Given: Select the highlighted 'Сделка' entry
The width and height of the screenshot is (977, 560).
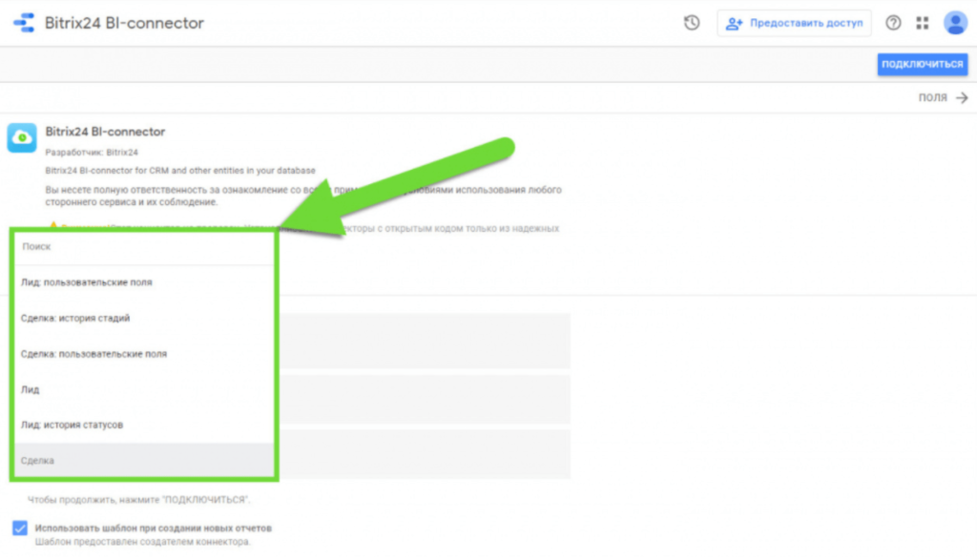Looking at the screenshot, I should pos(38,461).
